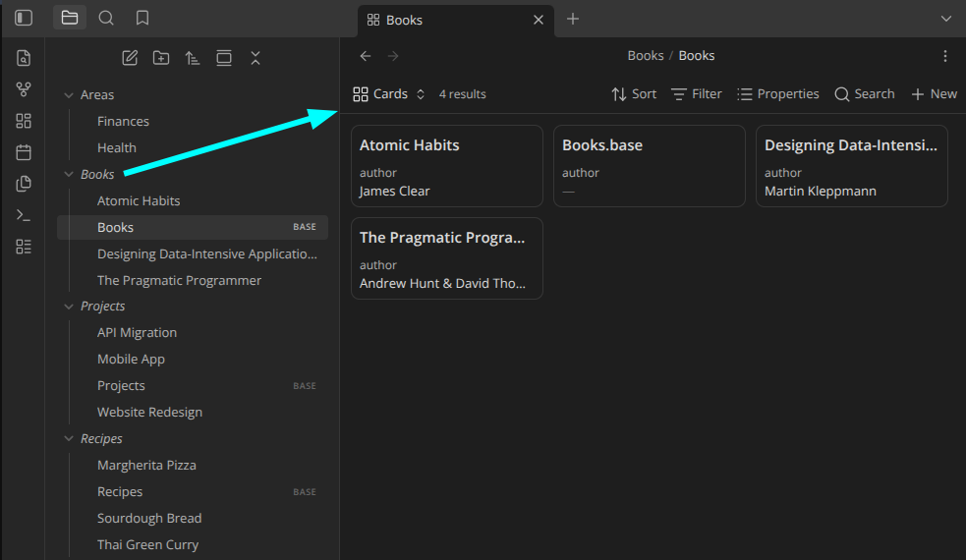The image size is (966, 560).
Task: Create a new note icon
Action: coord(130,58)
